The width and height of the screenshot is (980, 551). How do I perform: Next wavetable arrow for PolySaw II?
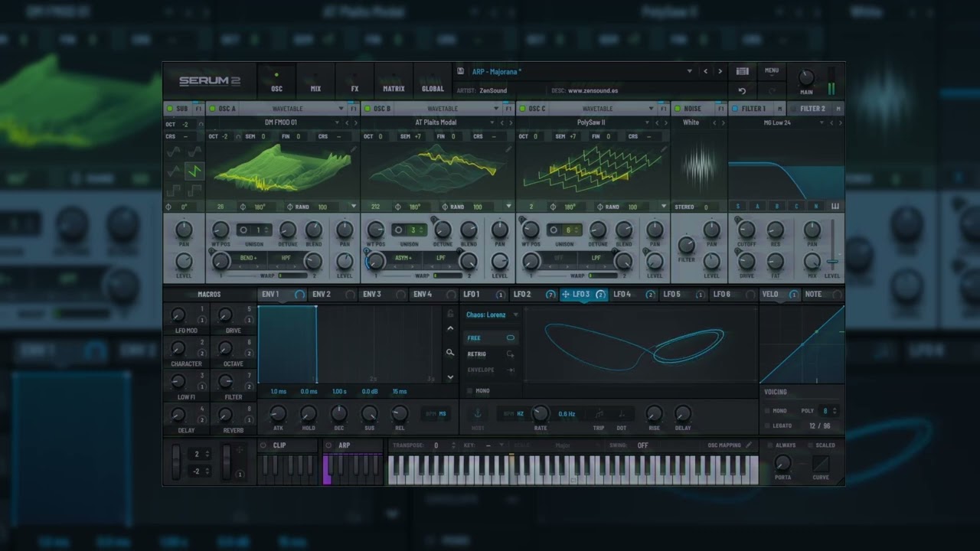coord(665,122)
